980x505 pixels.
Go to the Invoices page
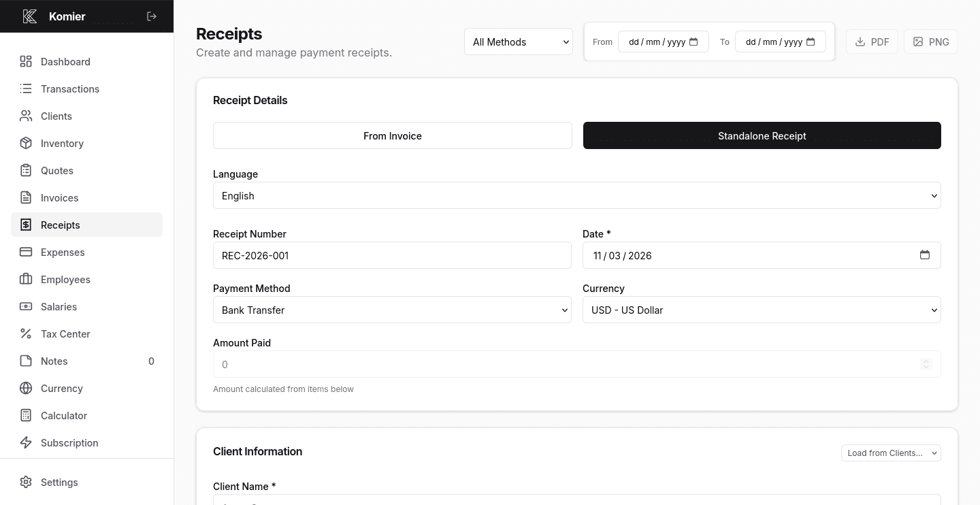pyautogui.click(x=59, y=197)
